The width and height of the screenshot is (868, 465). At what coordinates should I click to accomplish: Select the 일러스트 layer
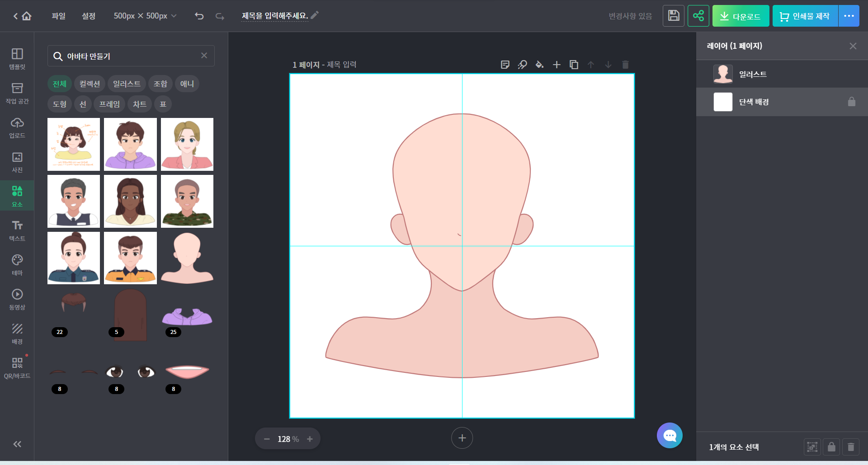(782, 74)
